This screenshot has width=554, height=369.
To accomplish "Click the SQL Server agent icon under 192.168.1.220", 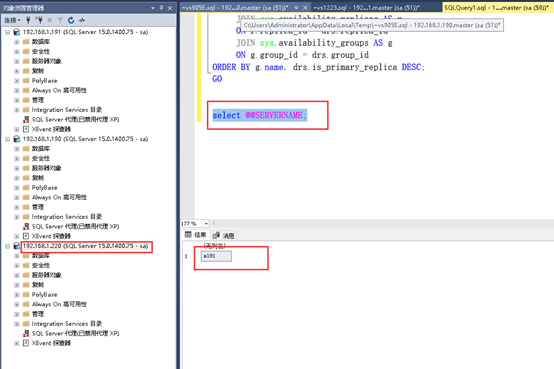I will [x=26, y=333].
